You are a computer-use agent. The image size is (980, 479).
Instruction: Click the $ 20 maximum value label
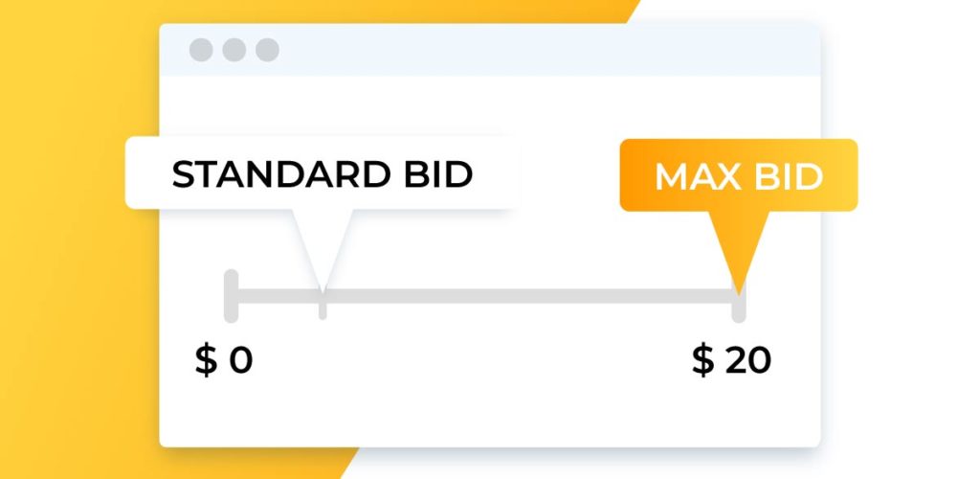pos(732,361)
